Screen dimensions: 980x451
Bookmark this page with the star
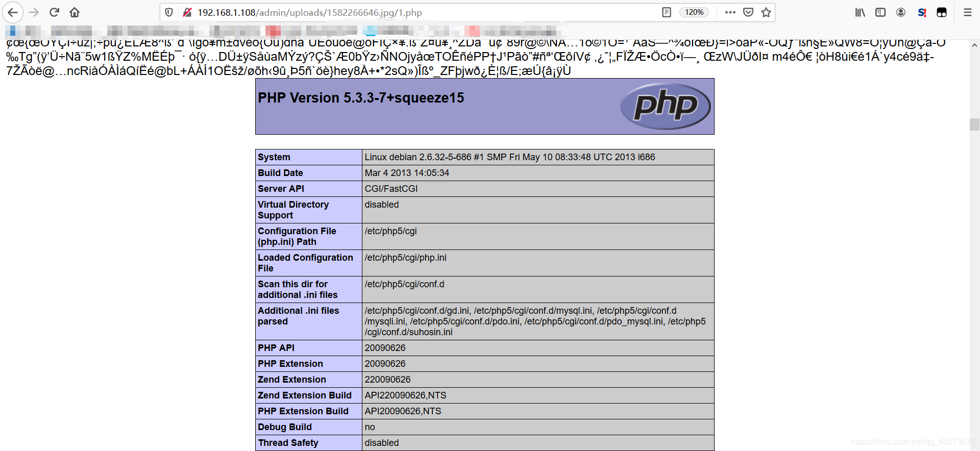pos(766,12)
